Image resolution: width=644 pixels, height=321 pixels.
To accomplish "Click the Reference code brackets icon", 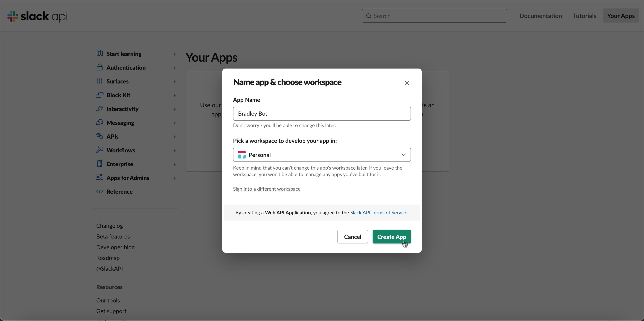I will (x=99, y=191).
